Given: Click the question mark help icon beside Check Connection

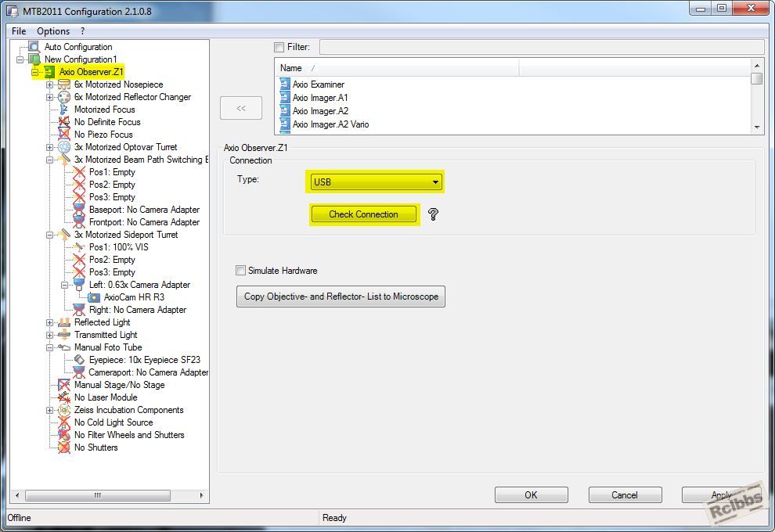Looking at the screenshot, I should click(x=433, y=214).
